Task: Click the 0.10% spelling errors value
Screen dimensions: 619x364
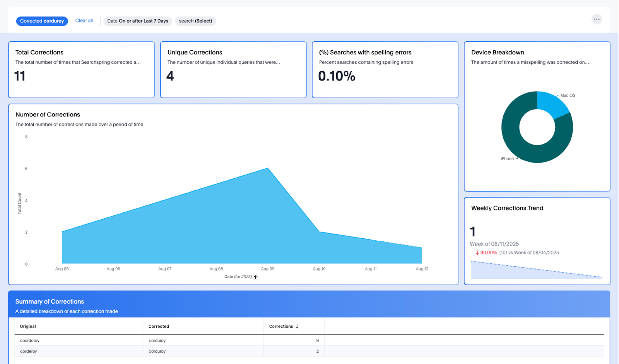Action: coord(337,76)
